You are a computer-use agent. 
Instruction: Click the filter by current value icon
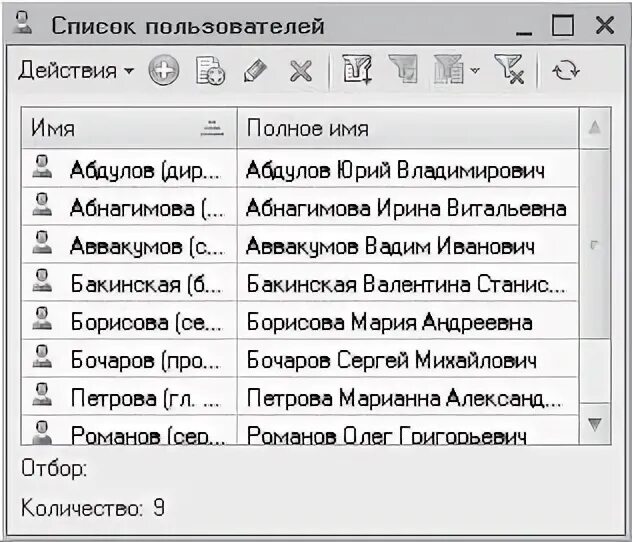coord(403,70)
